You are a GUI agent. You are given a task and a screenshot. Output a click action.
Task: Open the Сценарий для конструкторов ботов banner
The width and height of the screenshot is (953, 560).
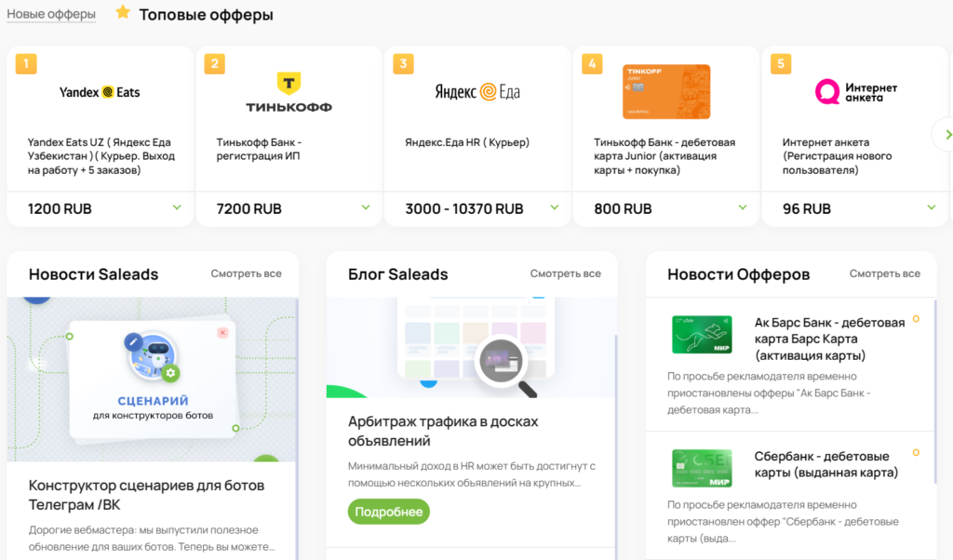(152, 379)
